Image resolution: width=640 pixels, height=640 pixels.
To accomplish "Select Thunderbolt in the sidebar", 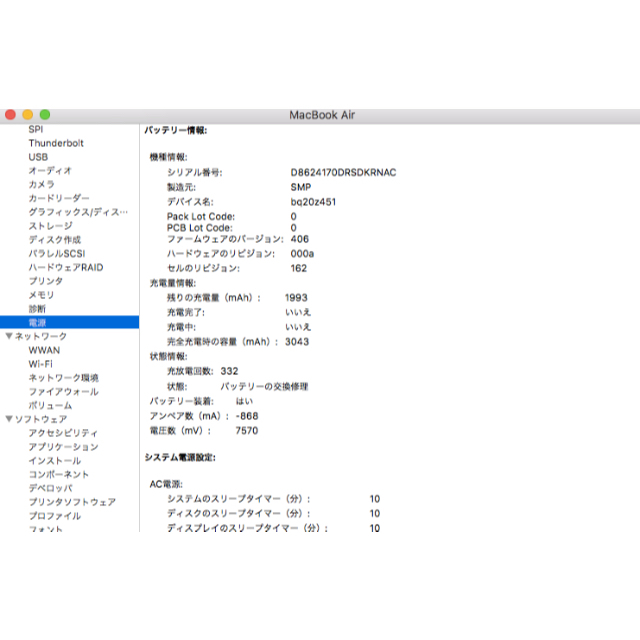I will point(56,143).
